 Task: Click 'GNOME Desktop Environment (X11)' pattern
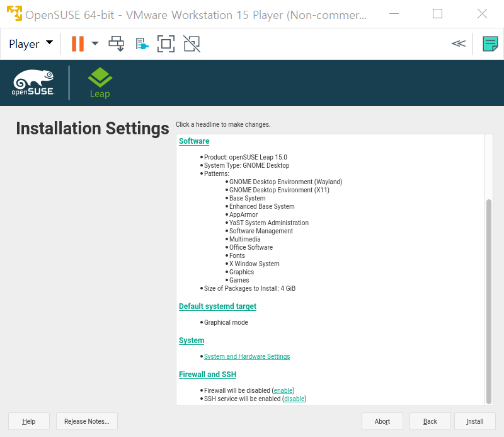[279, 190]
